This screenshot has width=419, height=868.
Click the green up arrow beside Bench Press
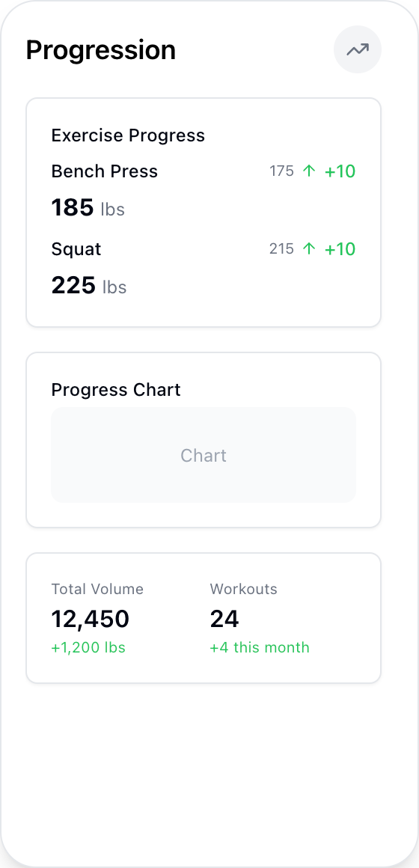pyautogui.click(x=309, y=171)
